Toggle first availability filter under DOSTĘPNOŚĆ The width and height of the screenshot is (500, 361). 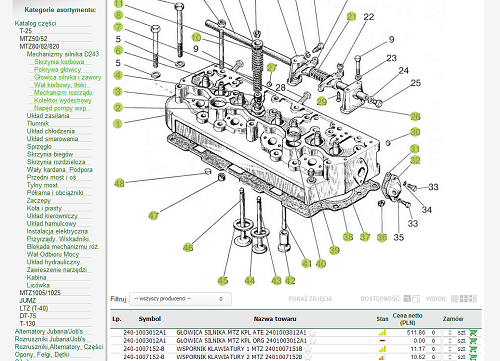407,299
